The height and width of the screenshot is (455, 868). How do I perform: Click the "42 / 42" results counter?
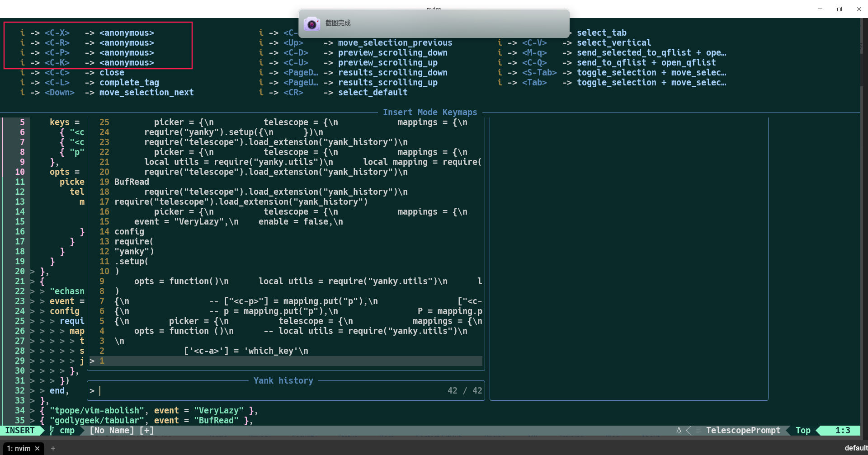(465, 390)
